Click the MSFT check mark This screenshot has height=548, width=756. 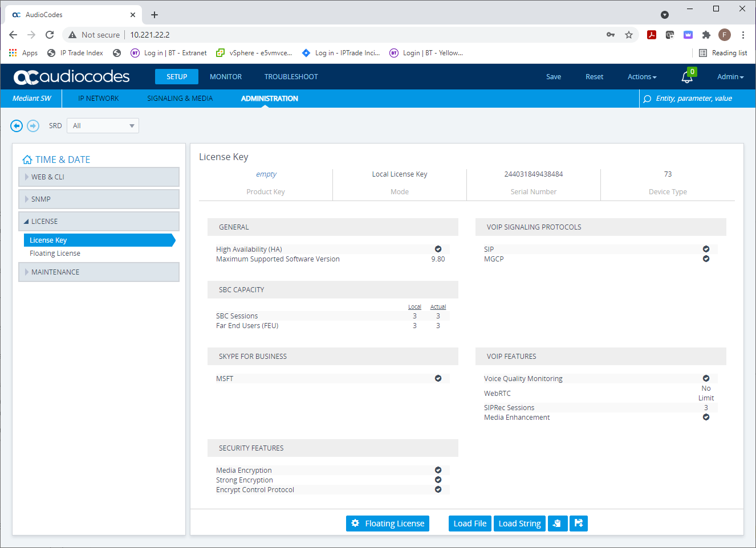(438, 378)
